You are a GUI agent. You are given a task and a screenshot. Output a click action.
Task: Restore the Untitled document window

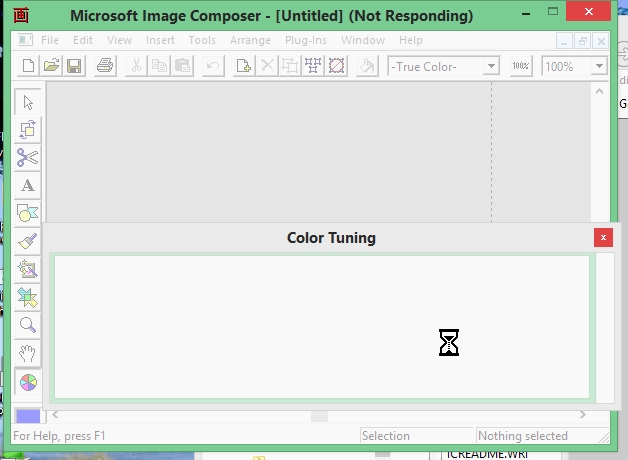pos(582,41)
